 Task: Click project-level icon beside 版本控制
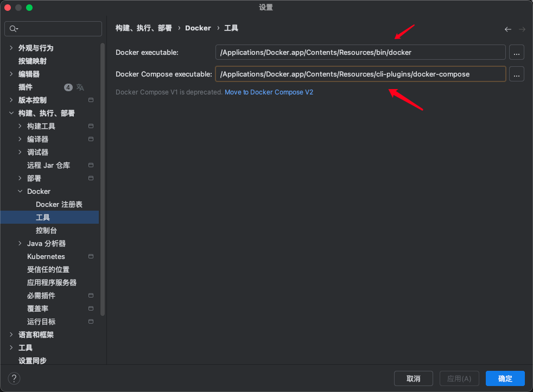91,100
